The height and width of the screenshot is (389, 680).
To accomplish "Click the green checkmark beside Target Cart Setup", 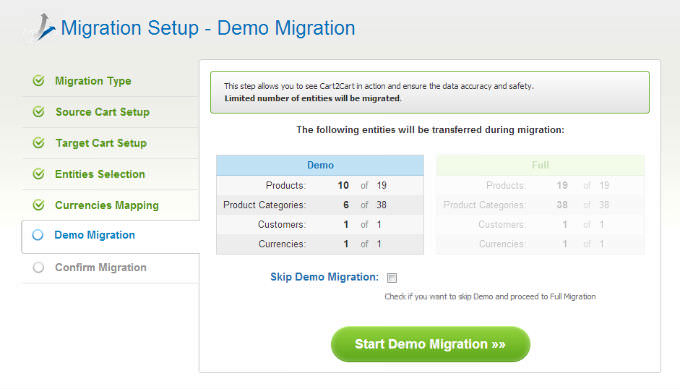I will click(39, 143).
